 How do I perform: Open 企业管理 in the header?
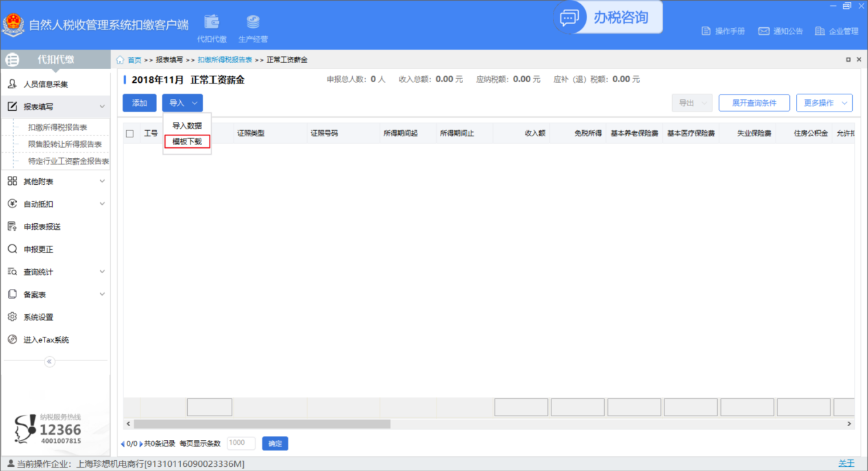(836, 31)
